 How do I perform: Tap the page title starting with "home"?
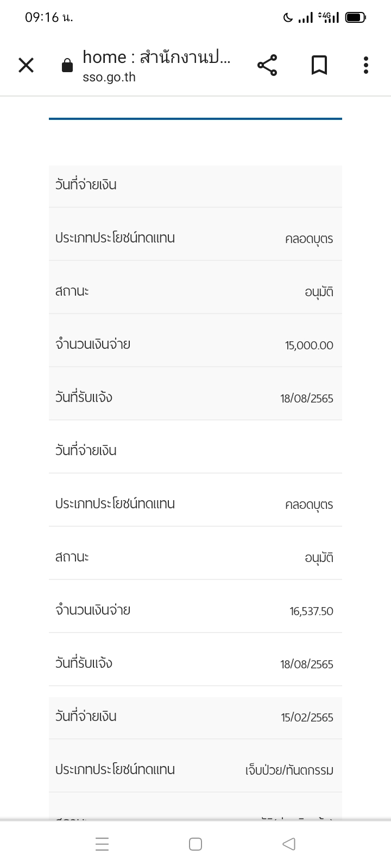[156, 57]
